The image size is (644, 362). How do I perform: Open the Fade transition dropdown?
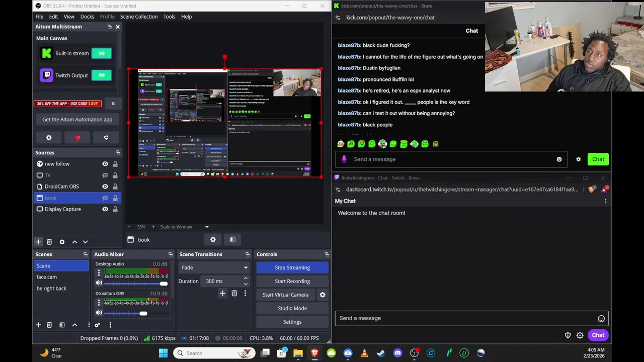pos(214,267)
